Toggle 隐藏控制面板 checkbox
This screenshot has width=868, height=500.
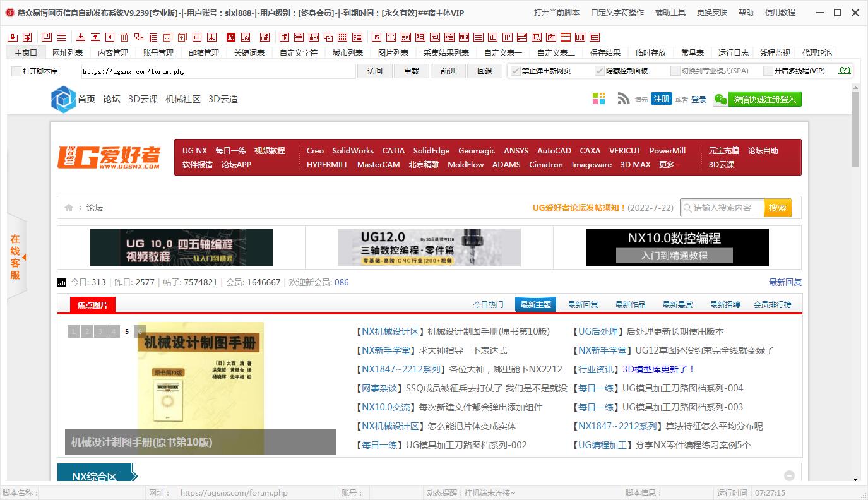coord(600,71)
